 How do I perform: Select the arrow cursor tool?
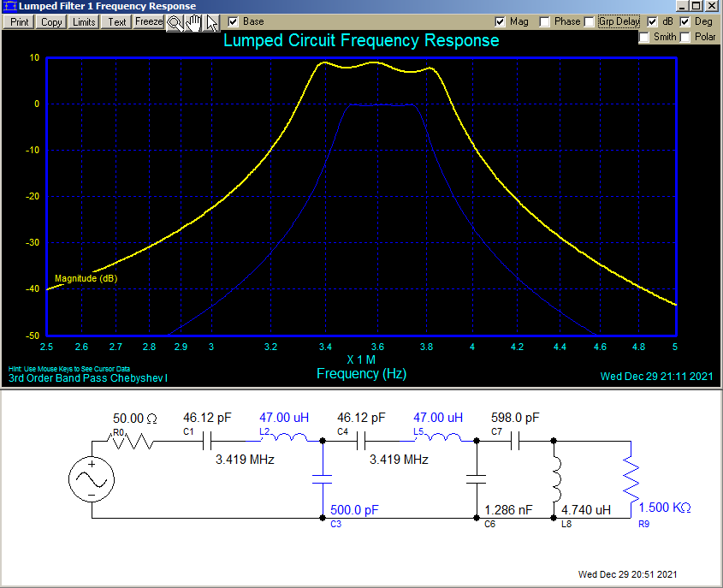[211, 22]
